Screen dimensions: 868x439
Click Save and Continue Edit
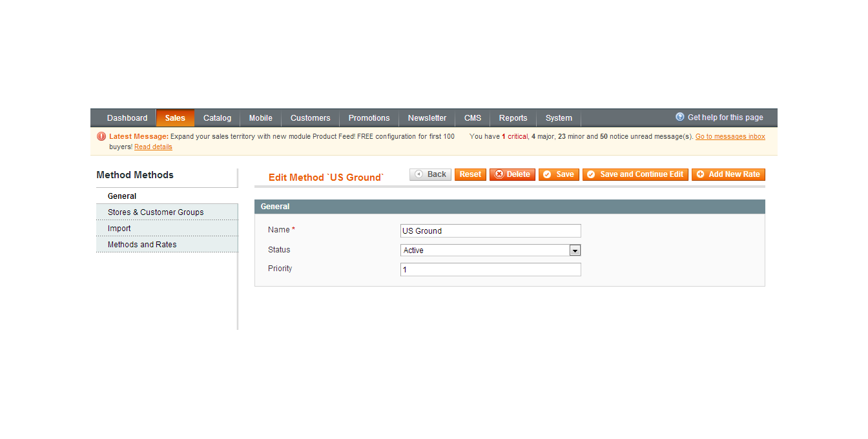coord(635,174)
